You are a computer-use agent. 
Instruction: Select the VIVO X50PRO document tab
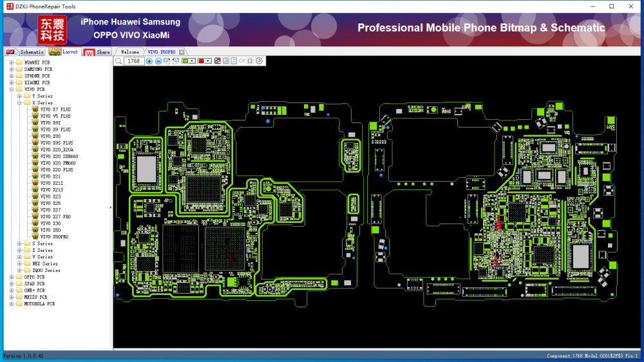(162, 52)
